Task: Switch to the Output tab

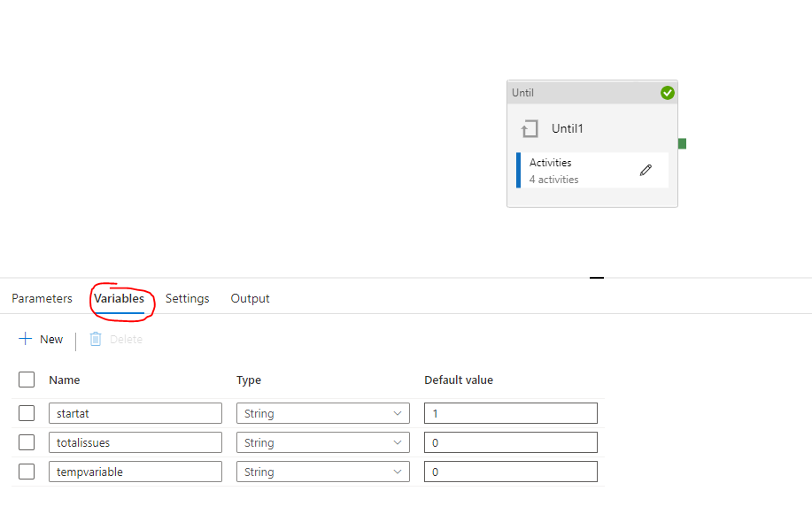Action: 250,299
